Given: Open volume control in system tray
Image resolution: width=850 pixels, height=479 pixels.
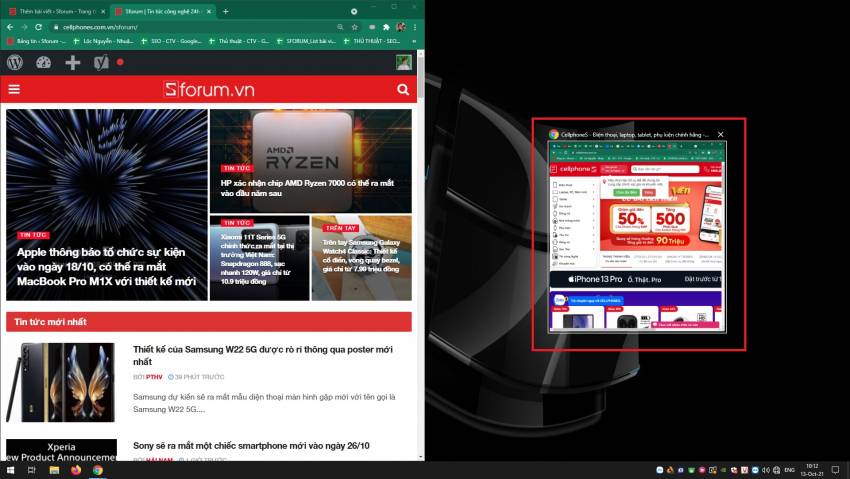Looking at the screenshot, I should point(766,470).
